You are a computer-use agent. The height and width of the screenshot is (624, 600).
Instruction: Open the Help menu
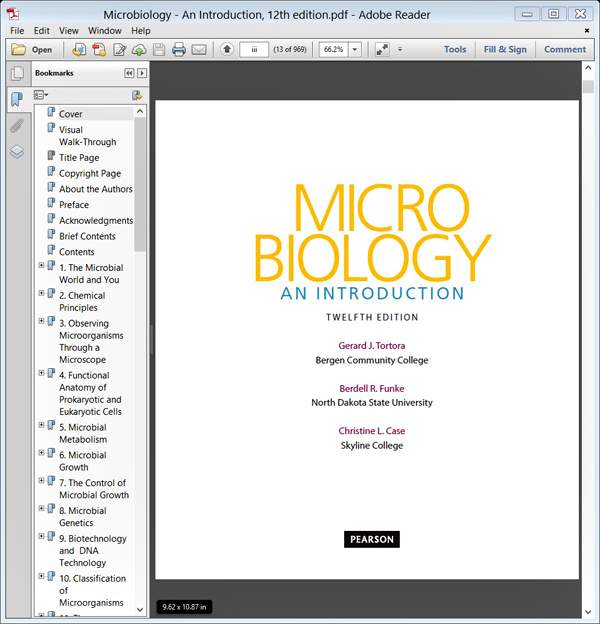click(141, 31)
